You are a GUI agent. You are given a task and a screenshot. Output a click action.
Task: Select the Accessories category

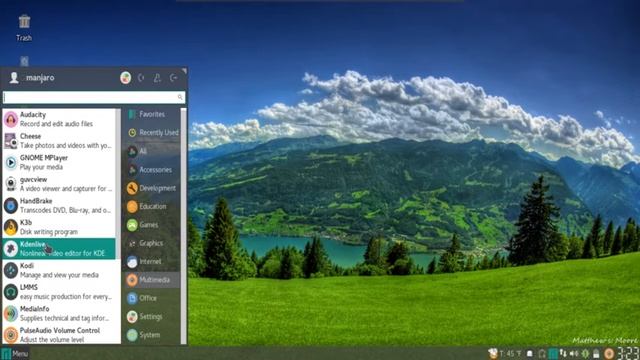151,170
